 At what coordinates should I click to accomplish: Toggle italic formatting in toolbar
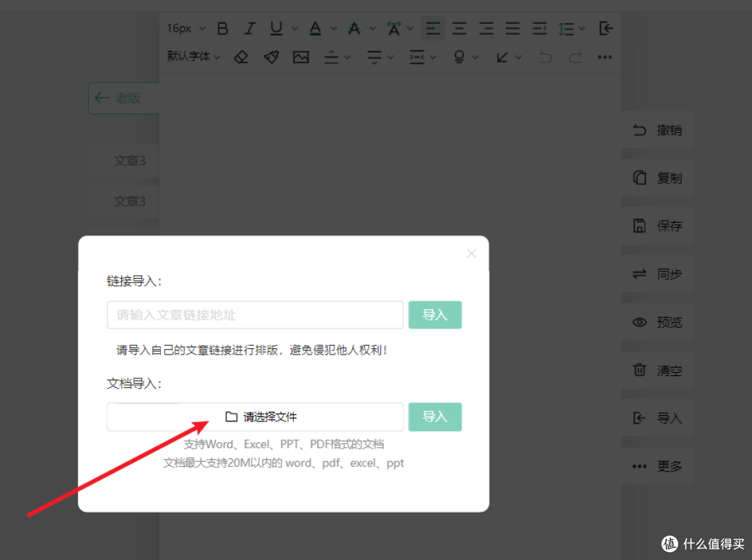(x=249, y=29)
